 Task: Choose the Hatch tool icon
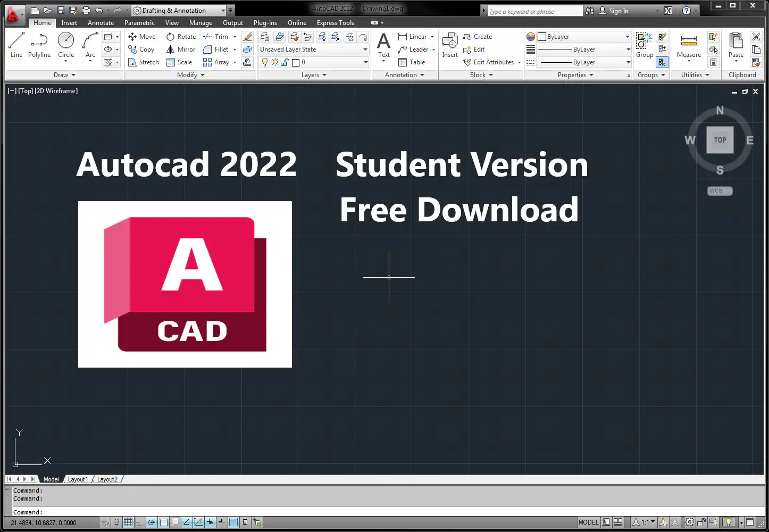click(108, 62)
